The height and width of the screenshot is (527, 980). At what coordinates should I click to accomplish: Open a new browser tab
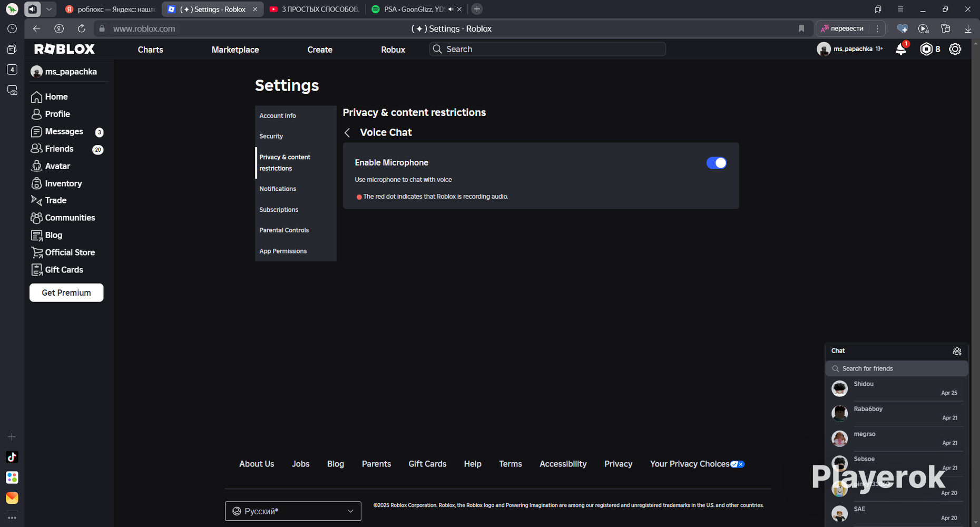click(x=477, y=9)
